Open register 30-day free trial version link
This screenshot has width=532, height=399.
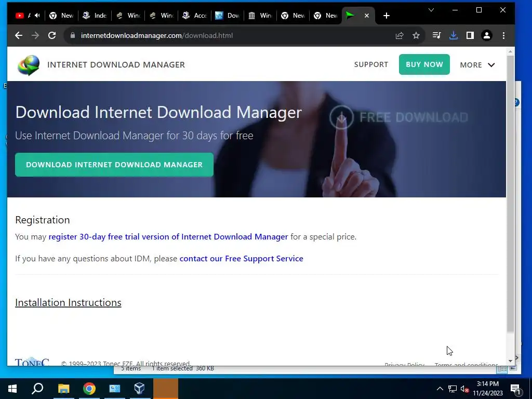[x=168, y=237]
